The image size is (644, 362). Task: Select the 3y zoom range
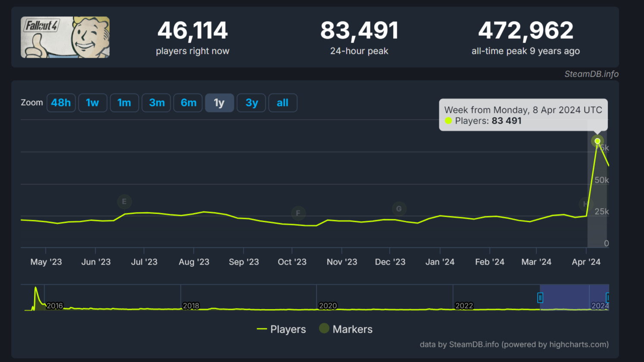coord(251,103)
